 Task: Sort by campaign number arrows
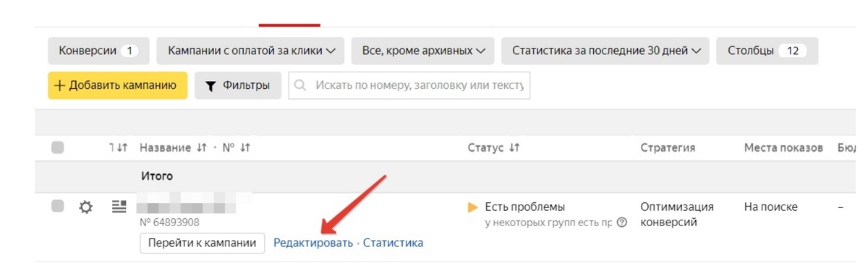pos(245,147)
